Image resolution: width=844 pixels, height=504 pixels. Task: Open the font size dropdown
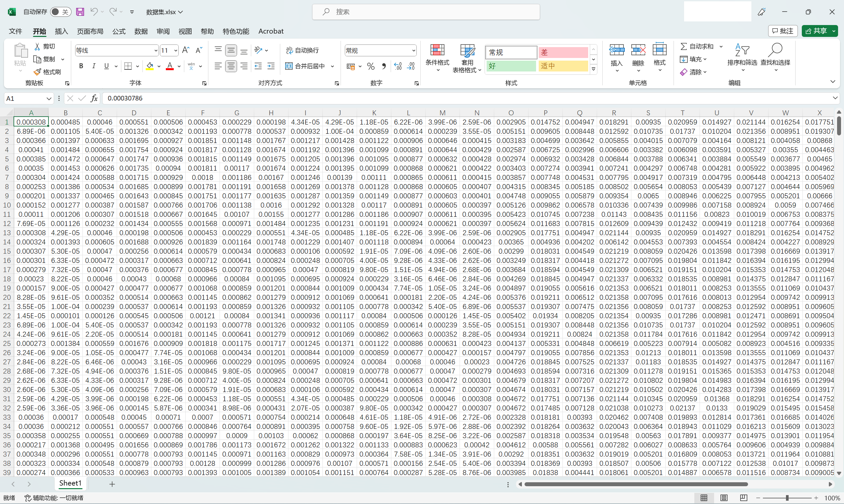pyautogui.click(x=176, y=51)
